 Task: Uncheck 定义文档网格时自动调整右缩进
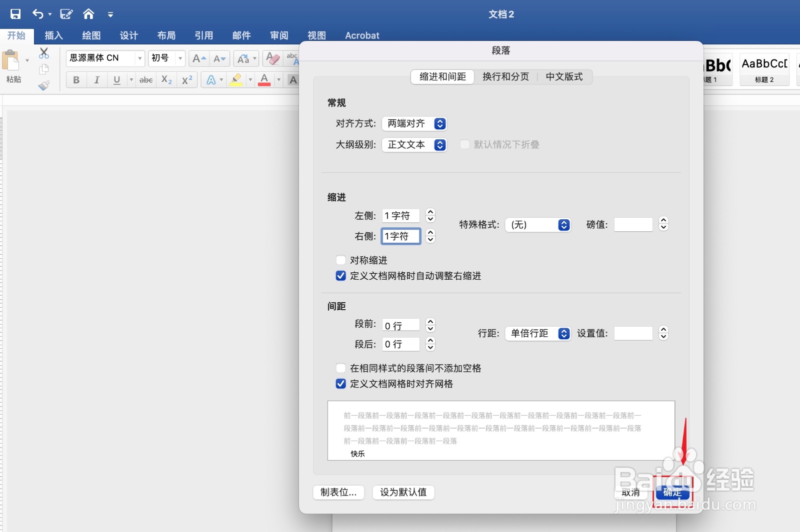point(341,276)
